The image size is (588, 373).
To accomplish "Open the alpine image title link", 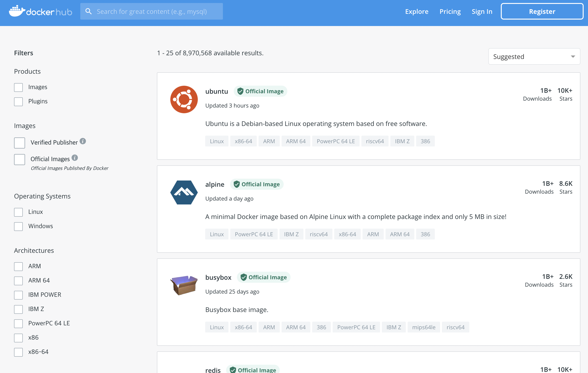I will [215, 184].
